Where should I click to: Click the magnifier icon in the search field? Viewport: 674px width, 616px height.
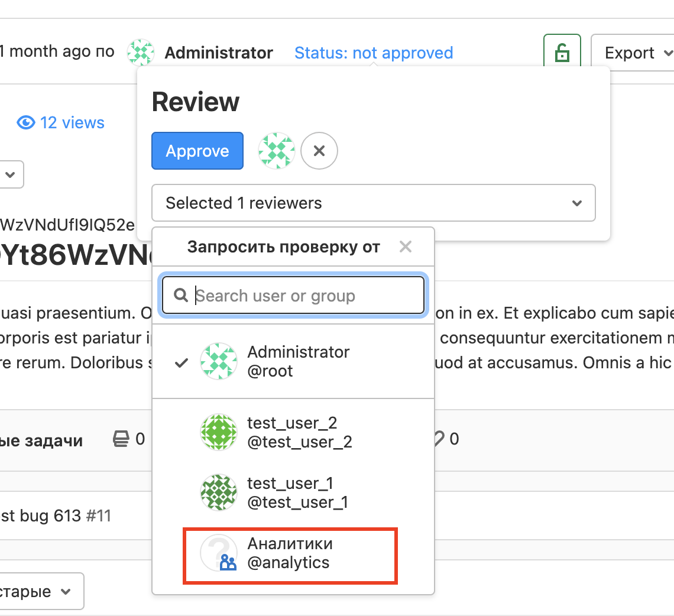pos(180,296)
